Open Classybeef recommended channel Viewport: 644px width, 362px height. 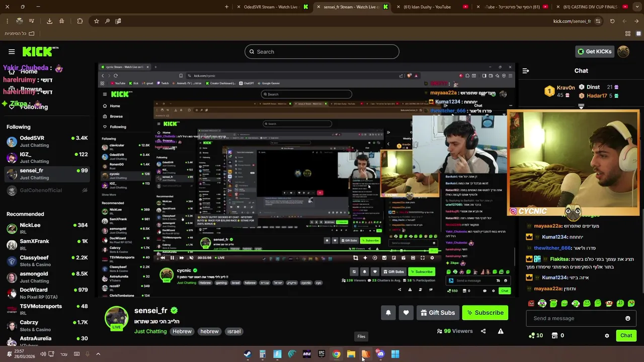tap(48, 261)
